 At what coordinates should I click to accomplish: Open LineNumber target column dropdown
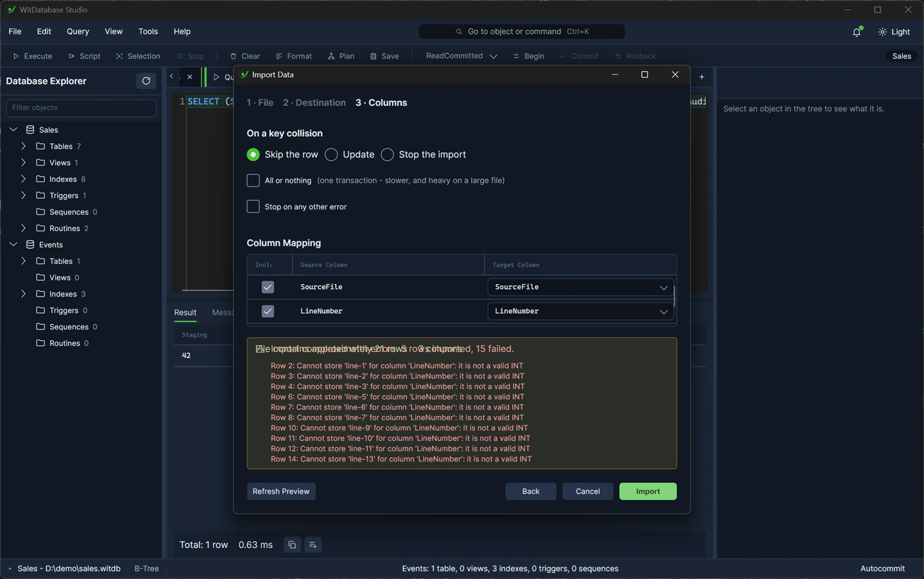[x=581, y=311]
